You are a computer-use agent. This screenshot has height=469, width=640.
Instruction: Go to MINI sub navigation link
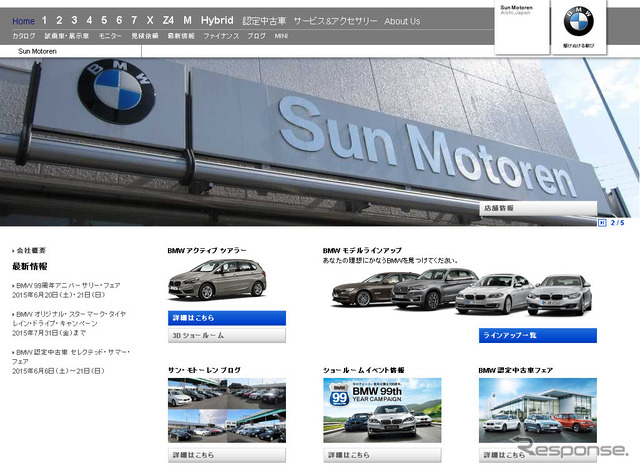(281, 36)
